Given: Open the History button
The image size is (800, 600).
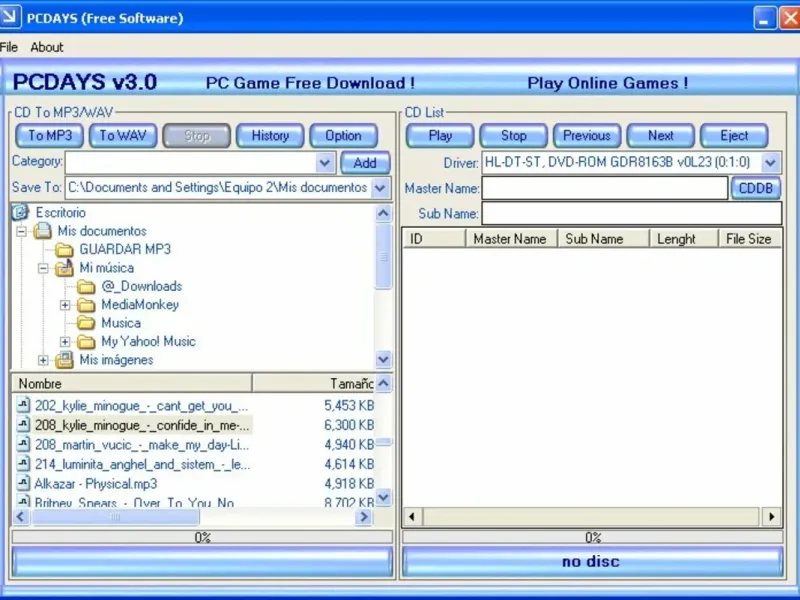Looking at the screenshot, I should pyautogui.click(x=270, y=136).
